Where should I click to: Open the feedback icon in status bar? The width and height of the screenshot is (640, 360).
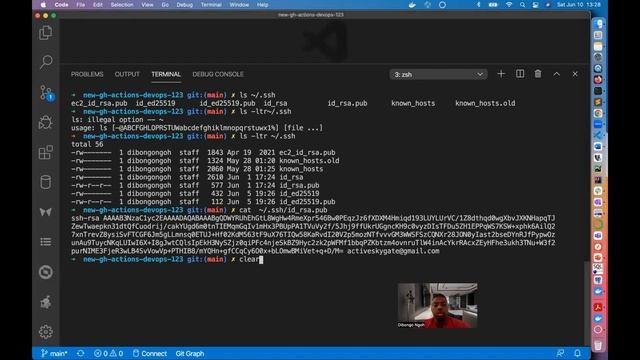(x=560, y=353)
